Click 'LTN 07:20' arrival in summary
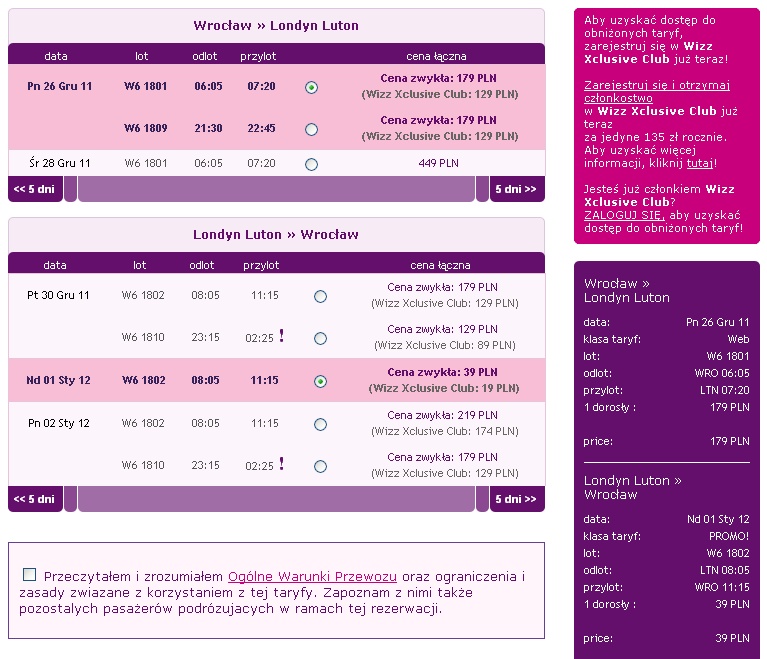Image resolution: width=767 pixels, height=659 pixels. tap(724, 390)
